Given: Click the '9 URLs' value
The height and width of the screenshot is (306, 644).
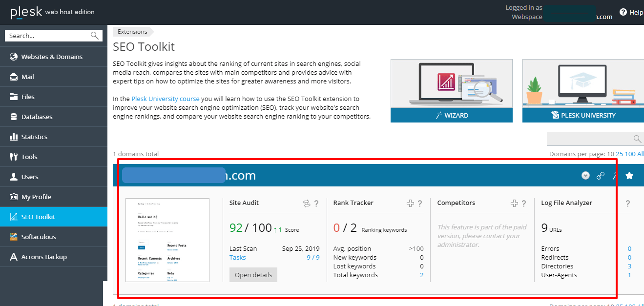Looking at the screenshot, I should 552,228.
